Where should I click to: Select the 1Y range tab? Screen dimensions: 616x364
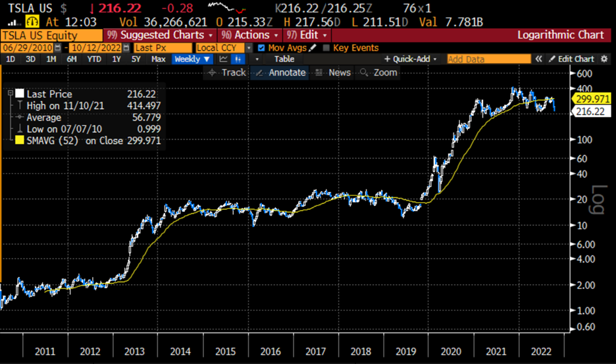click(116, 59)
